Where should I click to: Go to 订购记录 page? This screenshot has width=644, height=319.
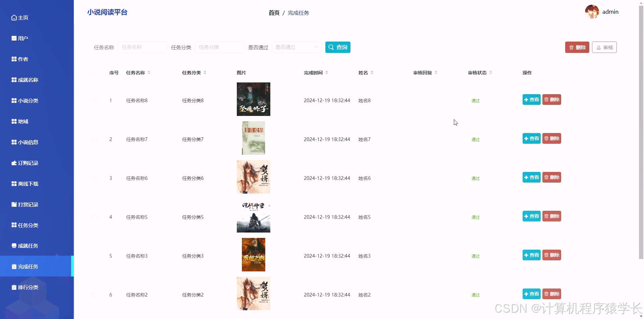coord(37,163)
